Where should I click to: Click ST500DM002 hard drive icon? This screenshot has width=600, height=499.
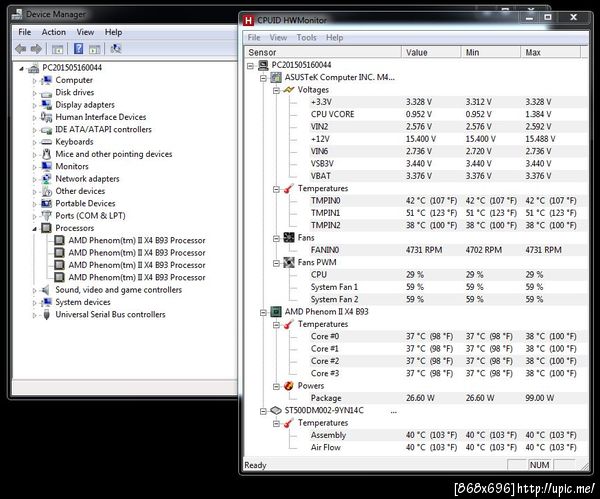pos(276,411)
